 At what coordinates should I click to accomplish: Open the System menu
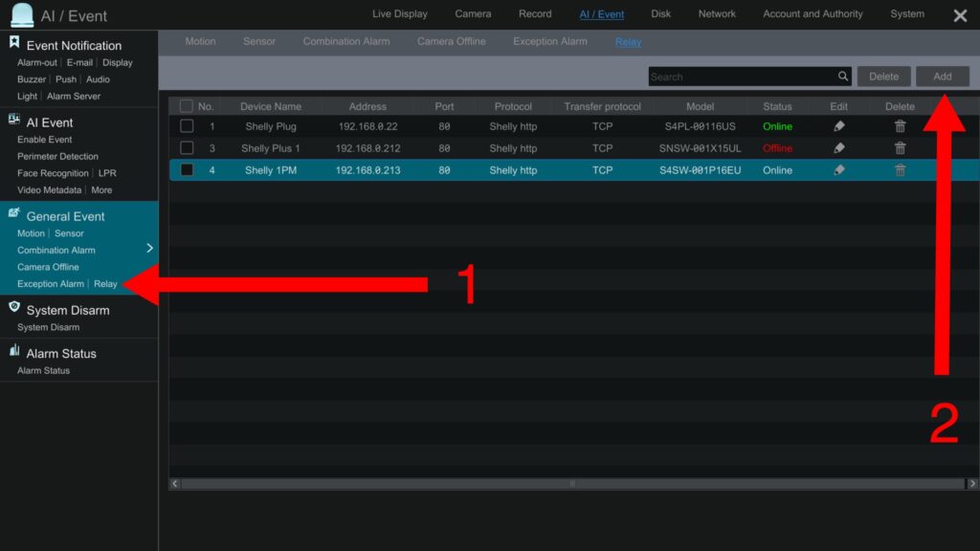pyautogui.click(x=907, y=13)
